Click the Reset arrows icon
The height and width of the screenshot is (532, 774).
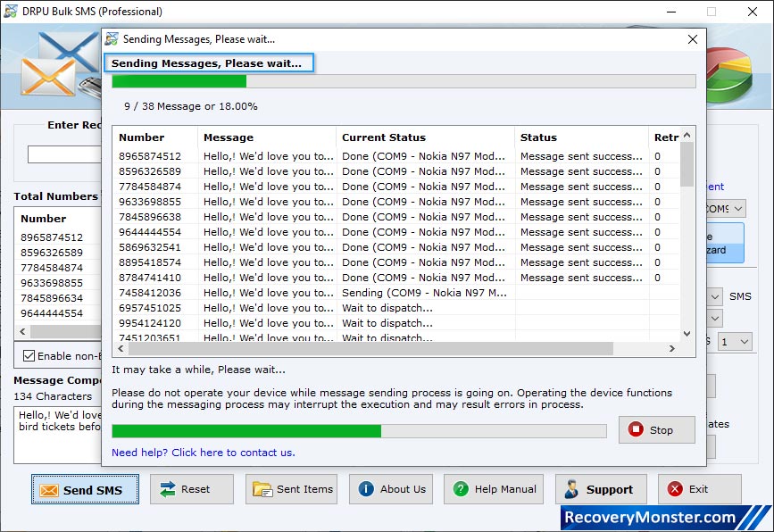click(x=169, y=489)
